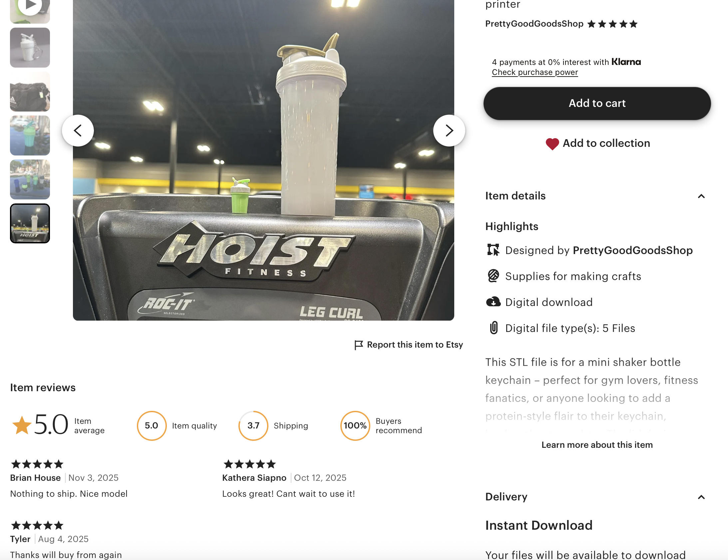Image resolution: width=728 pixels, height=560 pixels.
Task: Click the shop's five-star rating
Action: pos(612,24)
